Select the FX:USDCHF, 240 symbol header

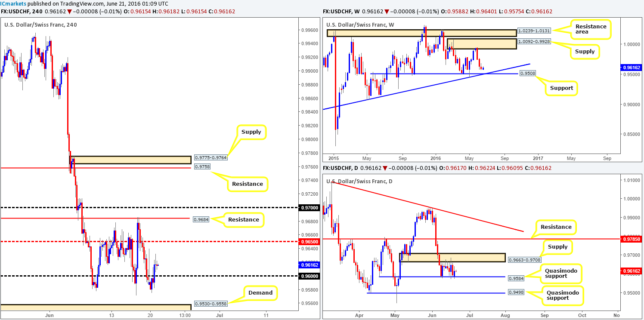pyautogui.click(x=22, y=12)
